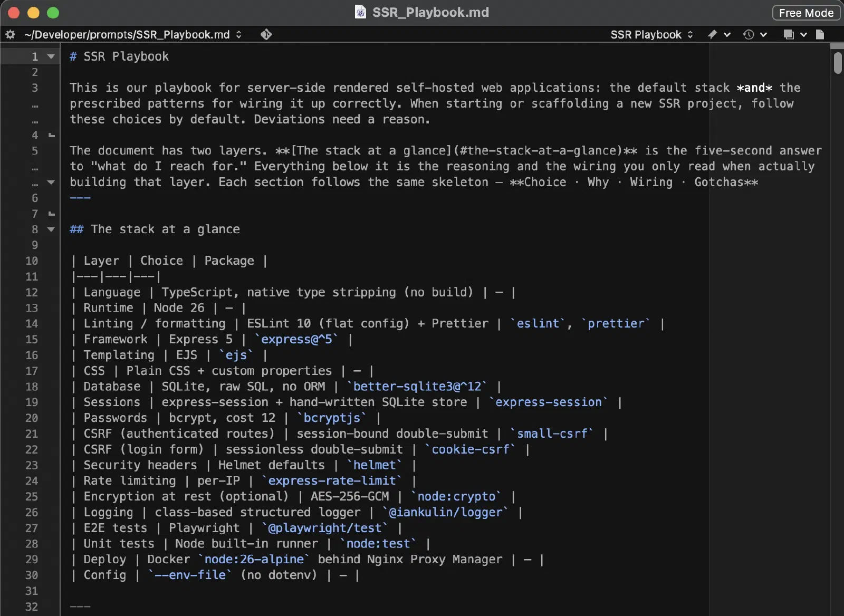This screenshot has width=844, height=616.
Task: Click the macOS yellow minimize button
Action: pos(33,13)
